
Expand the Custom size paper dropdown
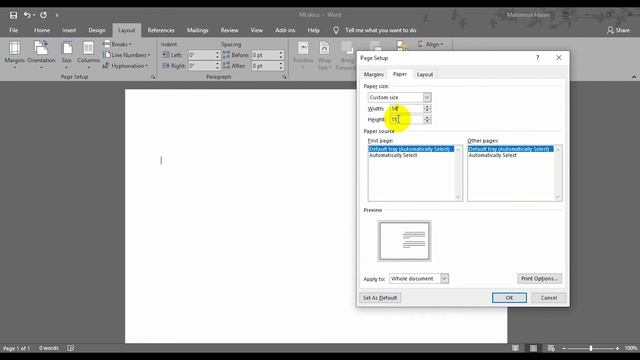click(427, 98)
